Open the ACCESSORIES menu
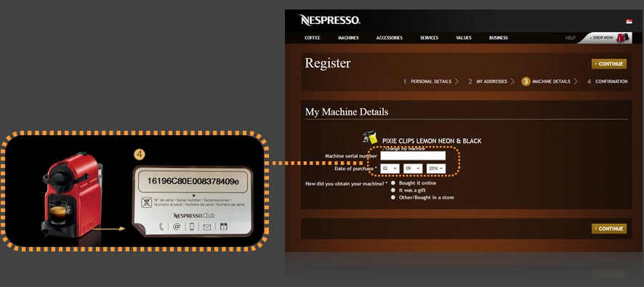 point(390,38)
